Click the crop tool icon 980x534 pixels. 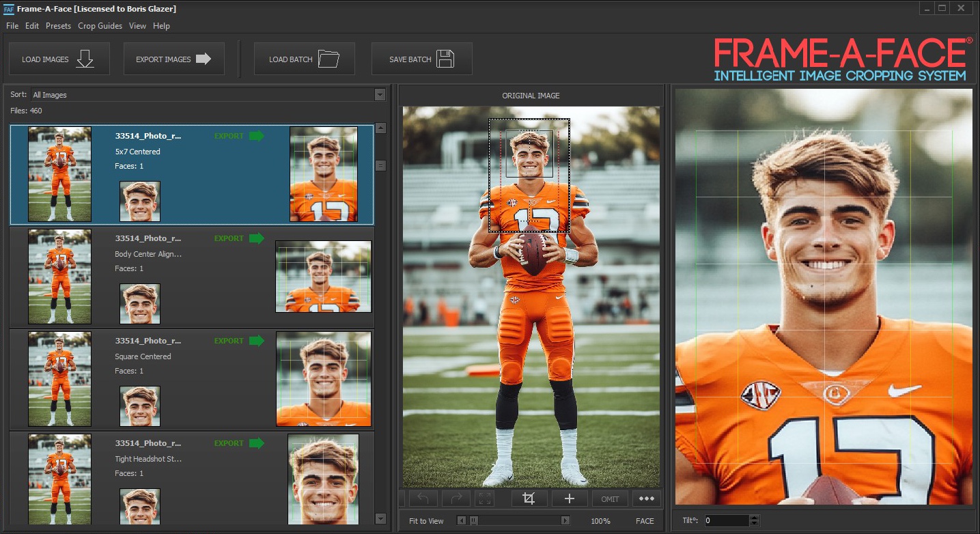tap(529, 498)
